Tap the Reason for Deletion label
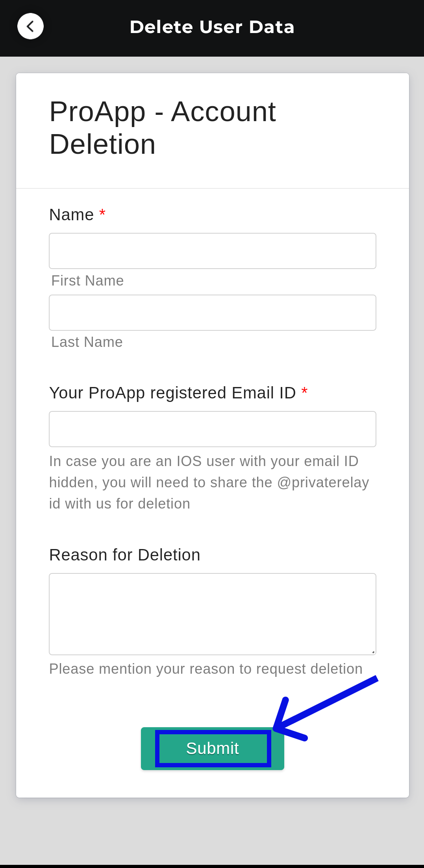Viewport: 424px width, 868px height. coord(125,555)
